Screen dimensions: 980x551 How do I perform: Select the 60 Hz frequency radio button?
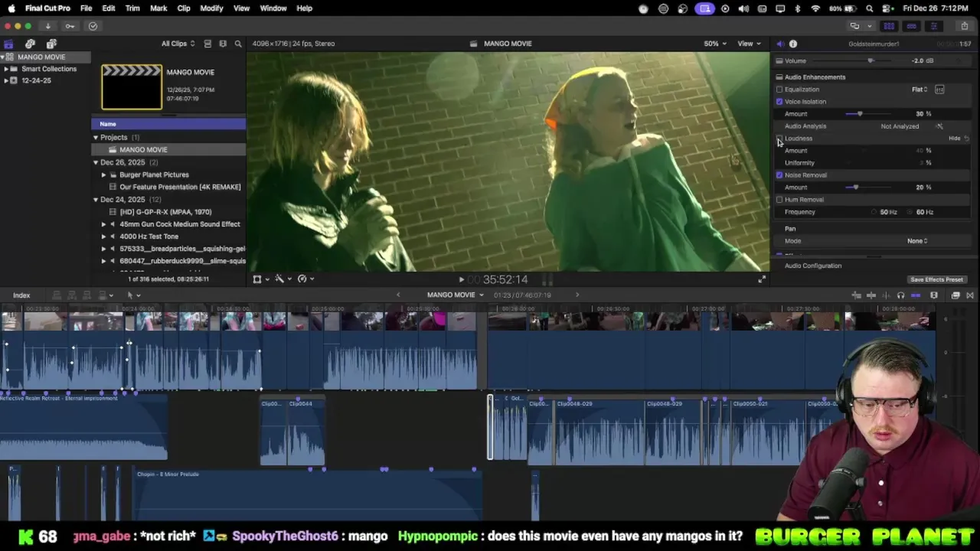coord(910,212)
